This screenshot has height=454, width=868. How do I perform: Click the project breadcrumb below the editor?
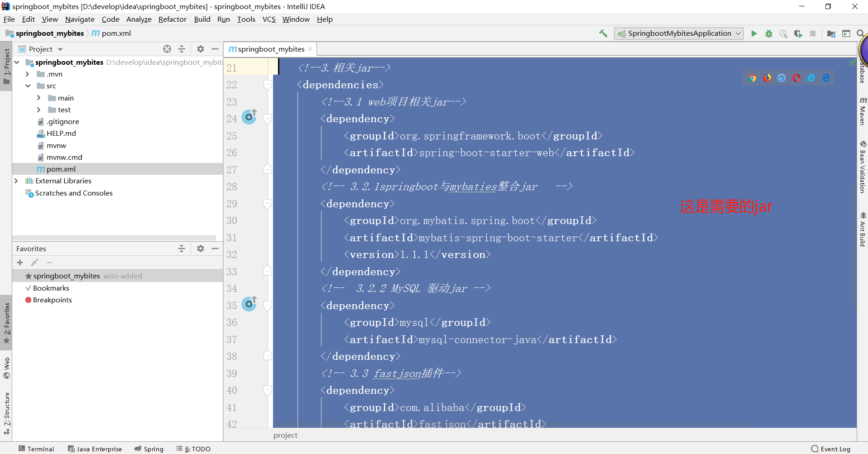(285, 435)
